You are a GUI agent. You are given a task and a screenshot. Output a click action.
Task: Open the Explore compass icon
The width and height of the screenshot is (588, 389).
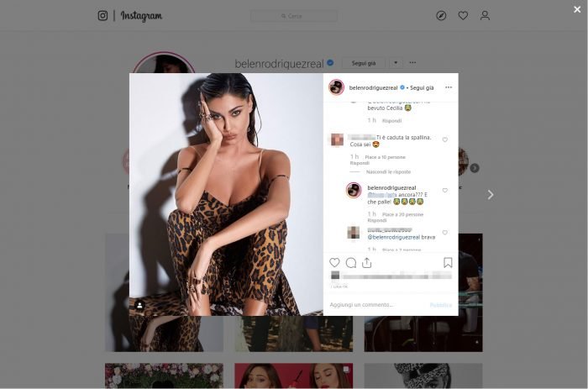441,15
